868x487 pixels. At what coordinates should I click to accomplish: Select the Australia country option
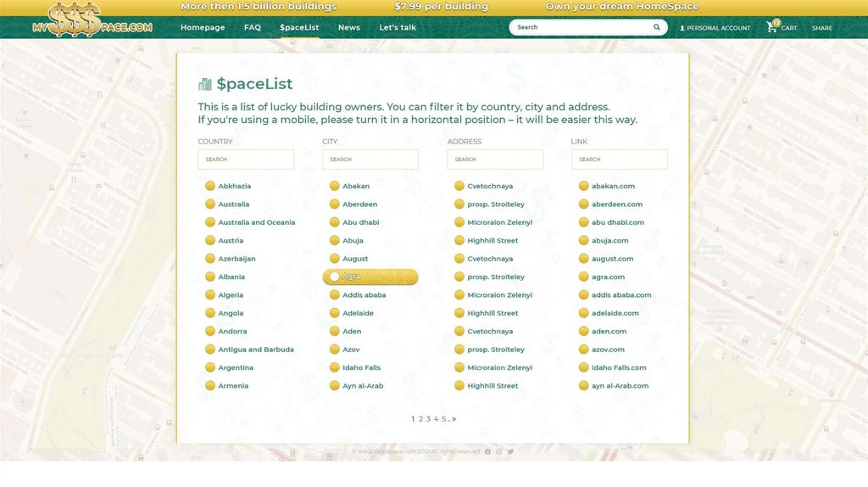[x=233, y=204]
